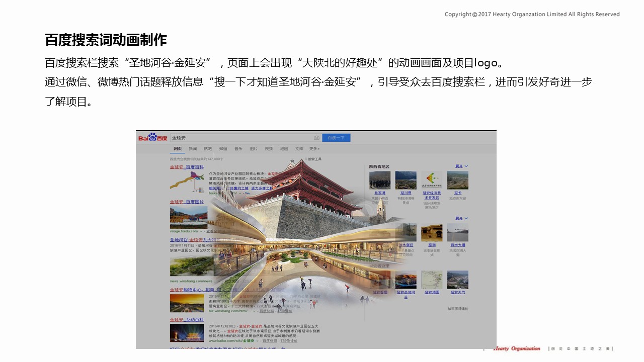This screenshot has height=362, width=644.
Task: Click the Hearty Organization footer logo
Action: pyautogui.click(x=517, y=348)
